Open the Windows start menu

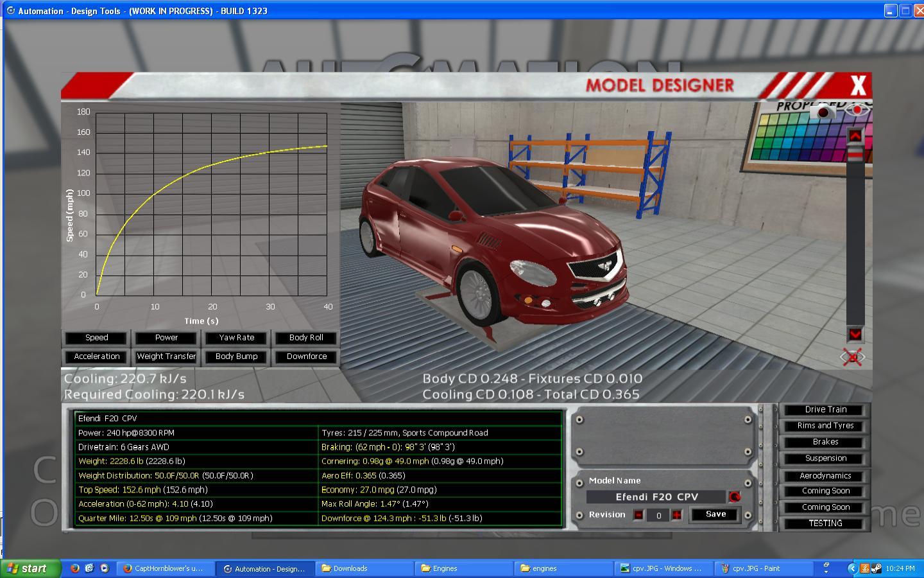click(x=32, y=568)
